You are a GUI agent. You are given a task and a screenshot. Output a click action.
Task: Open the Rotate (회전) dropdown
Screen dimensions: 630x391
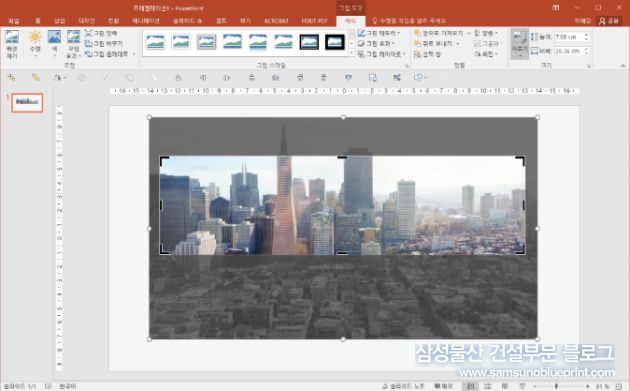(486, 54)
